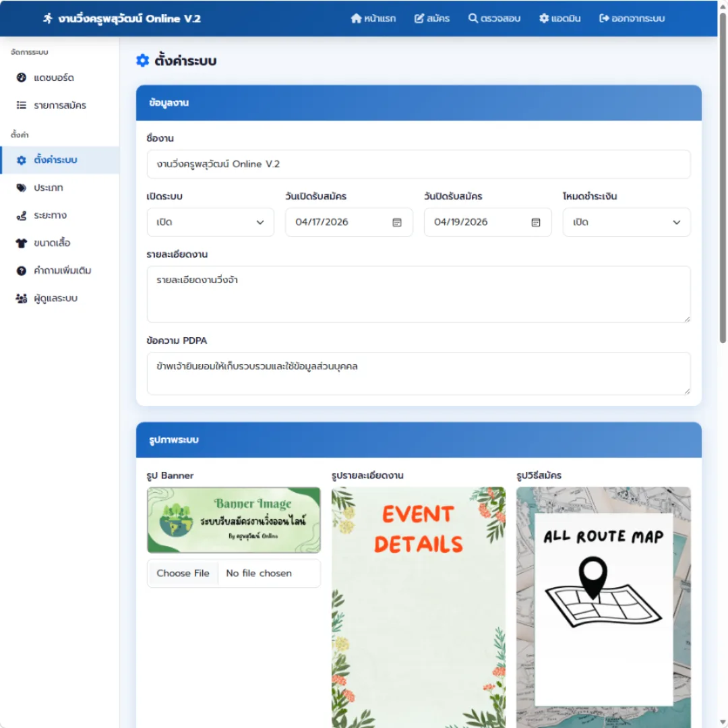
Task: Expand the เปิดระบบ dropdown
Action: (x=210, y=222)
